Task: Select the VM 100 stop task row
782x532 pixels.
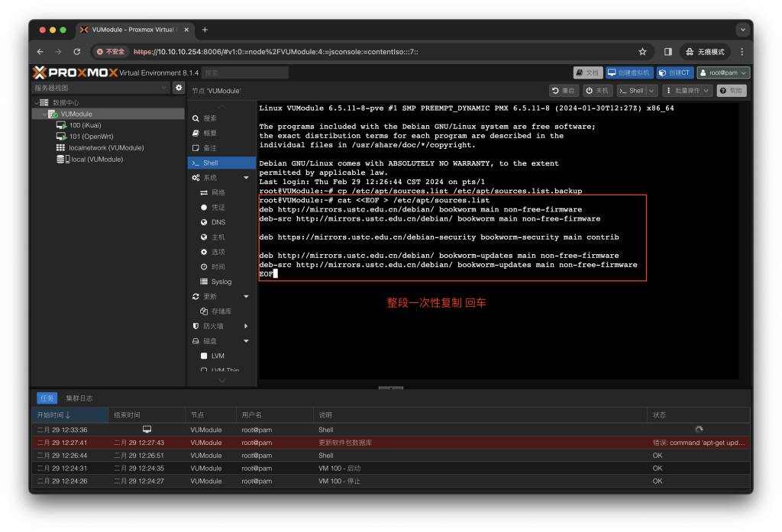Action: click(391, 482)
